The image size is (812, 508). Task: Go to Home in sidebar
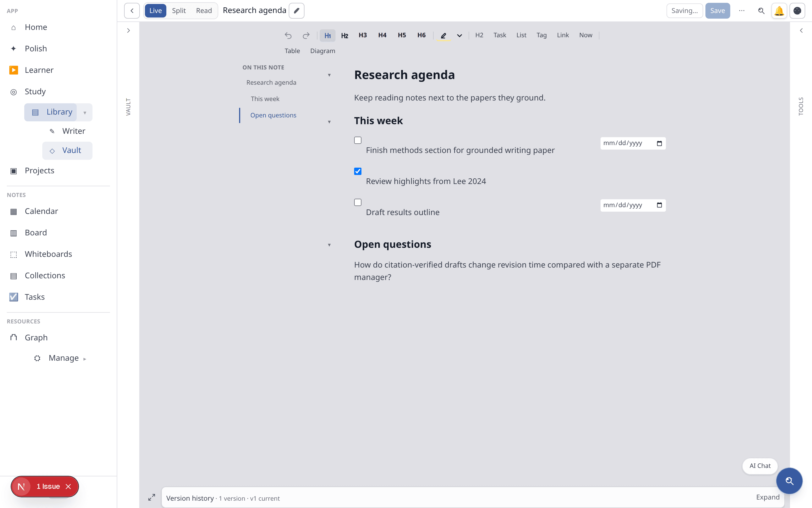tap(36, 27)
